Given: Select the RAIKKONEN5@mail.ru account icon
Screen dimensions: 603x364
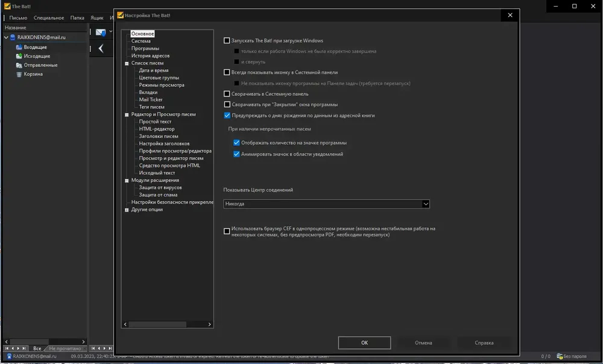Looking at the screenshot, I should (13, 37).
